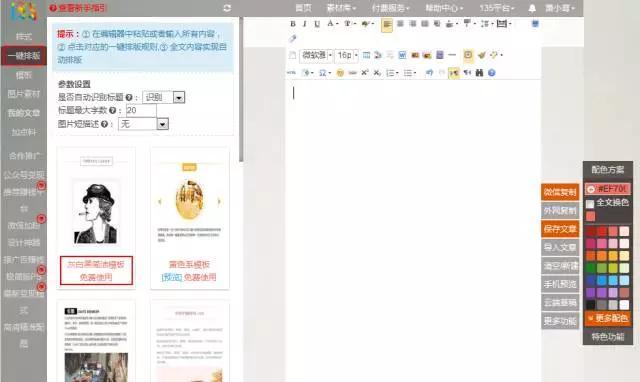
Task: Open find and replace binoculars icon
Action: click(479, 73)
